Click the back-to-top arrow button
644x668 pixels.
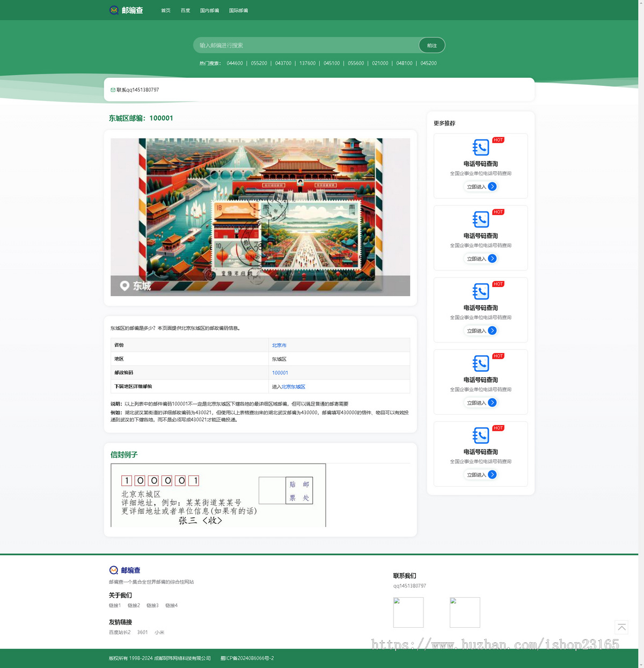[621, 627]
